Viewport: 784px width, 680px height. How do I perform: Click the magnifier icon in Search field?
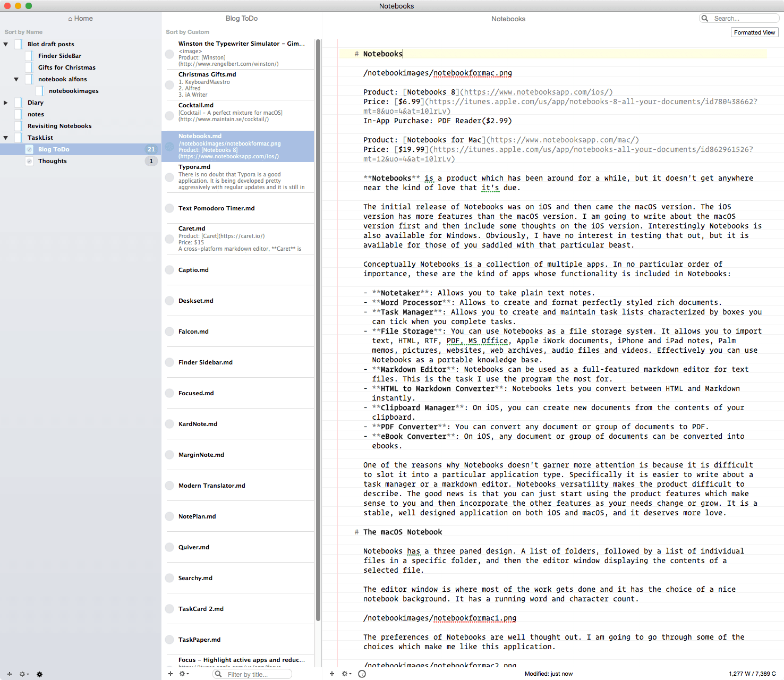[x=705, y=19]
